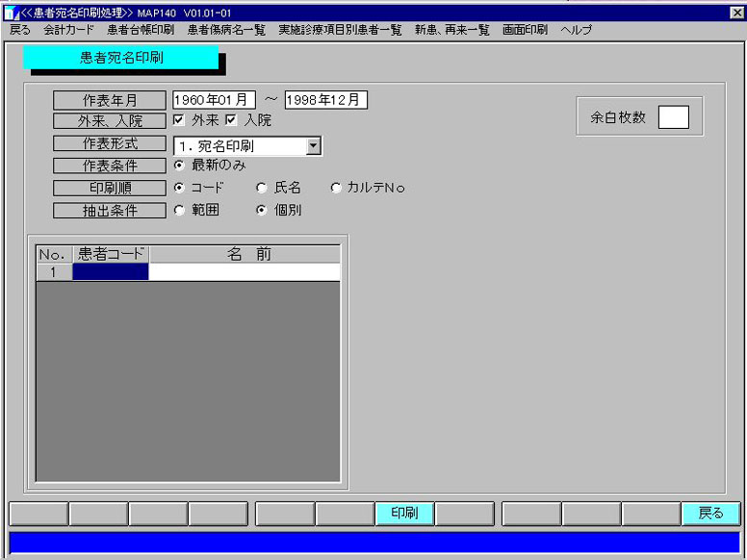747x560 pixels.
Task: Open the ヘルプ menu
Action: (576, 30)
